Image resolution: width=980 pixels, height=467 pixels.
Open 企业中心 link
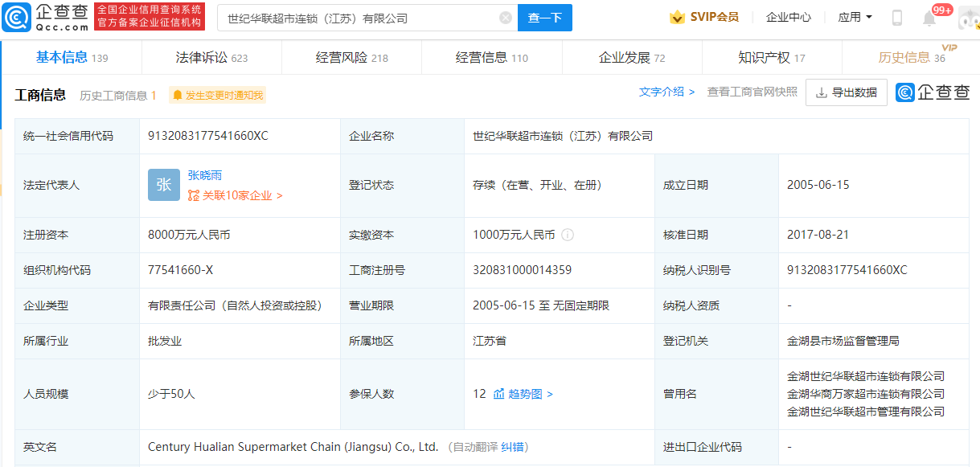(x=789, y=17)
